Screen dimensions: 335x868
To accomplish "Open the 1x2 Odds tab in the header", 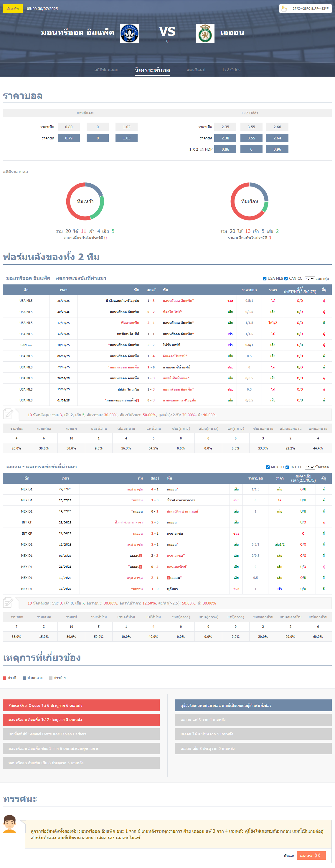I will pyautogui.click(x=231, y=70).
